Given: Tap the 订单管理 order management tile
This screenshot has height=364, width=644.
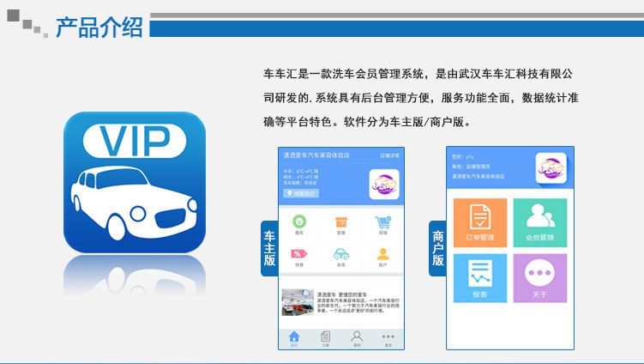Looking at the screenshot, I should tap(479, 221).
